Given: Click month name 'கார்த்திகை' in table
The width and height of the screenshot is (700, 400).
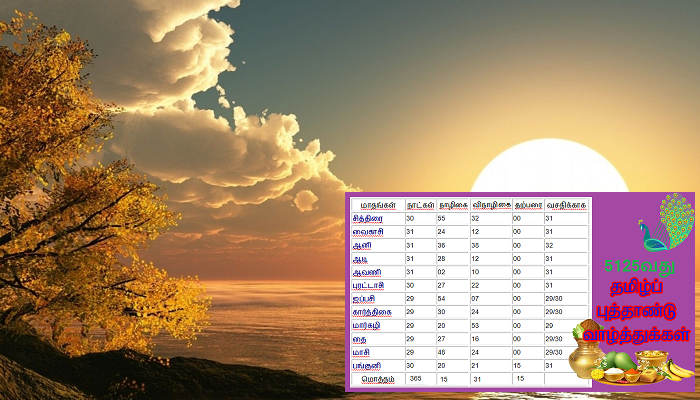Looking at the screenshot, I should [x=372, y=312].
